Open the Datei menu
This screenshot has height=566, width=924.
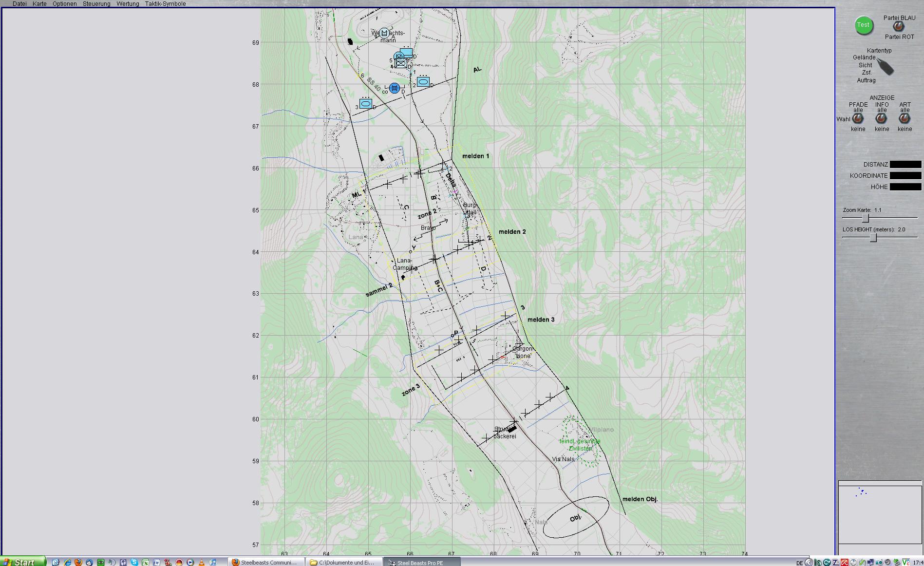[19, 3]
